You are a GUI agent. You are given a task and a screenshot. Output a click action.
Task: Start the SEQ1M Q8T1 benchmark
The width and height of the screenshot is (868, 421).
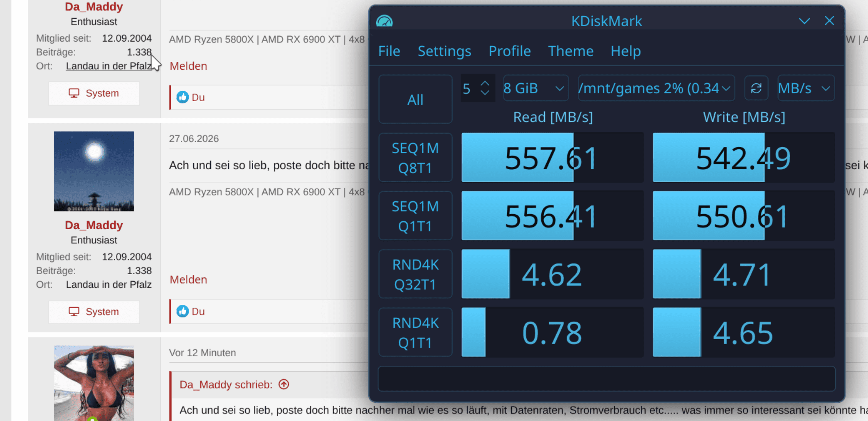tap(415, 158)
